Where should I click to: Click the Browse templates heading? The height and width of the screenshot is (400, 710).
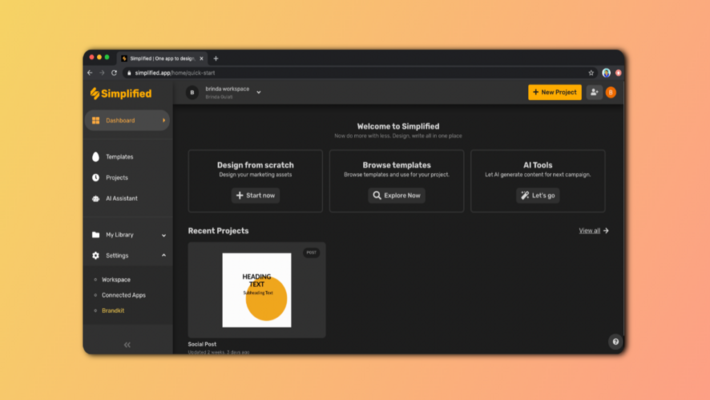397,165
